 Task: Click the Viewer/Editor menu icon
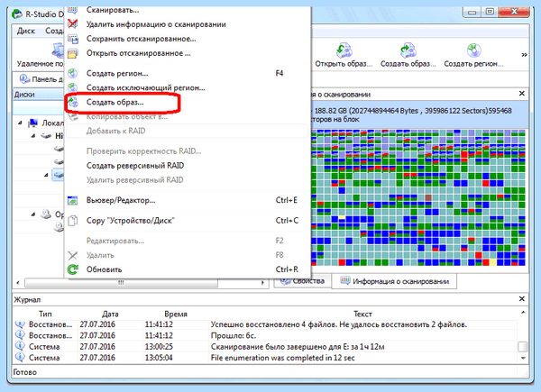click(73, 200)
